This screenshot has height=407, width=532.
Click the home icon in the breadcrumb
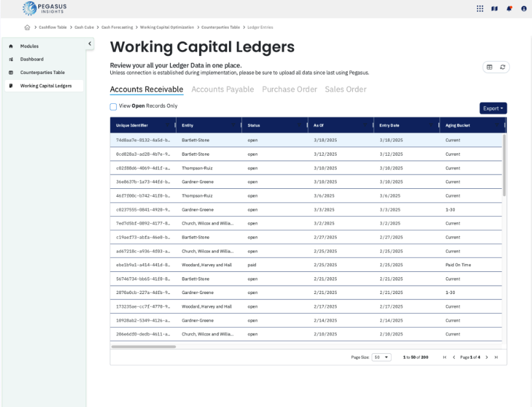[x=27, y=27]
